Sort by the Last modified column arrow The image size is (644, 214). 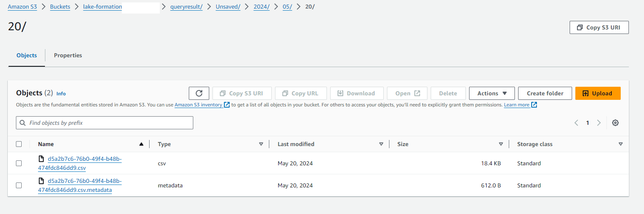pyautogui.click(x=381, y=144)
